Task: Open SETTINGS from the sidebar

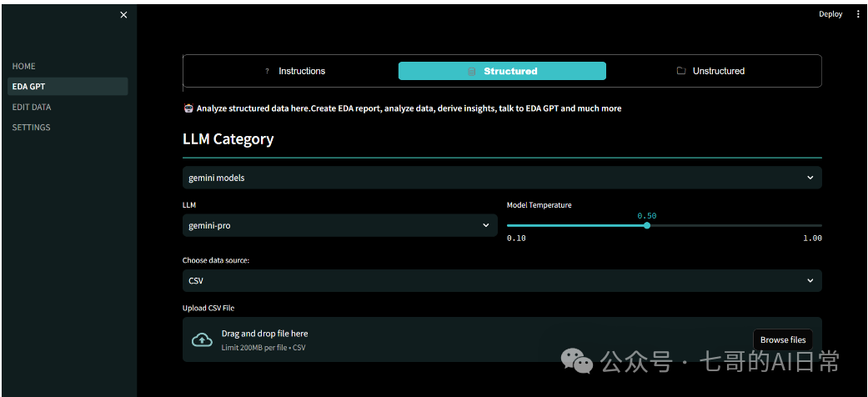Action: click(x=68, y=128)
